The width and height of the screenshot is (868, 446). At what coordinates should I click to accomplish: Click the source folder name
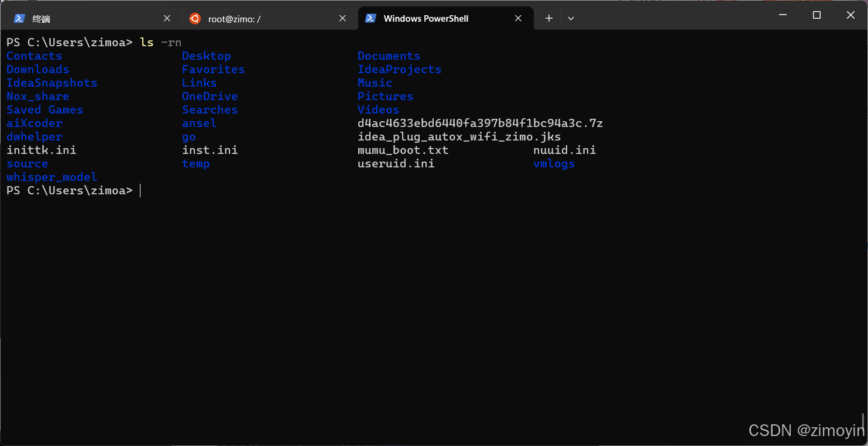27,164
